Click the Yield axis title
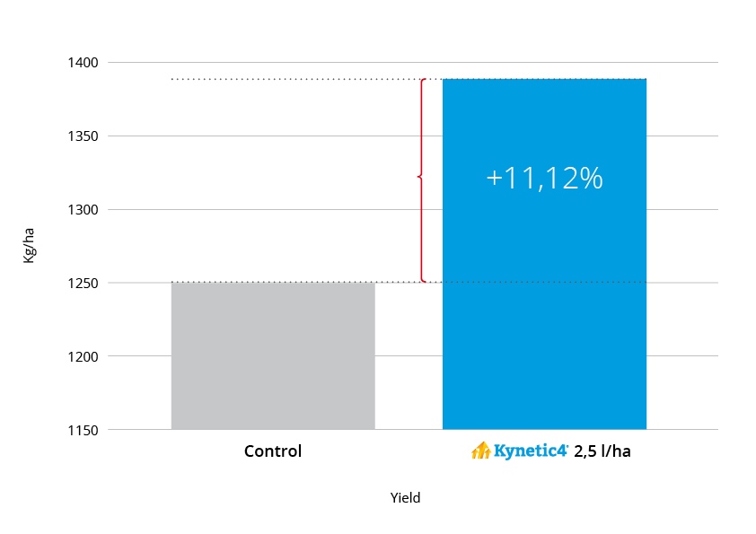Image resolution: width=756 pixels, height=534 pixels. pyautogui.click(x=406, y=498)
